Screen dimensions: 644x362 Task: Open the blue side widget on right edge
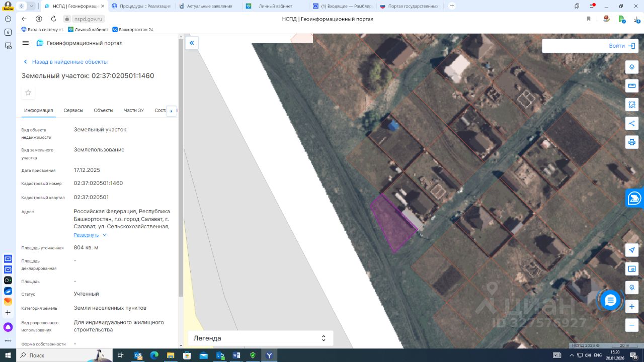635,198
